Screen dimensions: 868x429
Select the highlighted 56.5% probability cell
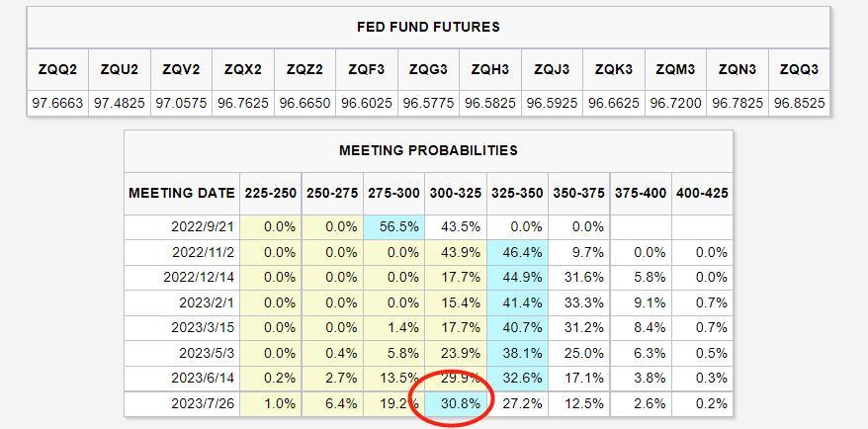click(x=394, y=226)
